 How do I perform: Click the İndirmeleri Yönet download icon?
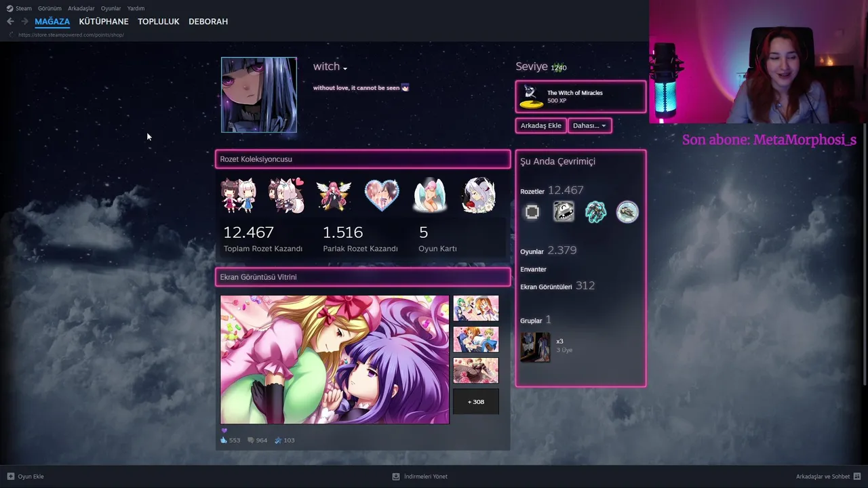point(396,476)
